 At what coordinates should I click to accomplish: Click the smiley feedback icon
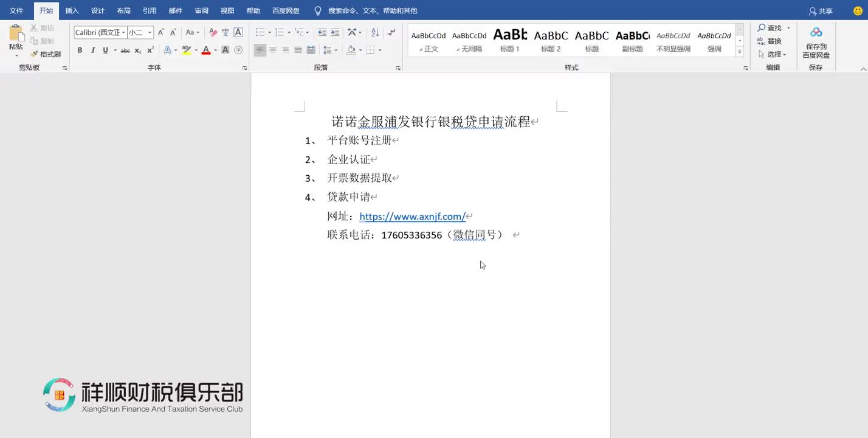click(x=858, y=11)
